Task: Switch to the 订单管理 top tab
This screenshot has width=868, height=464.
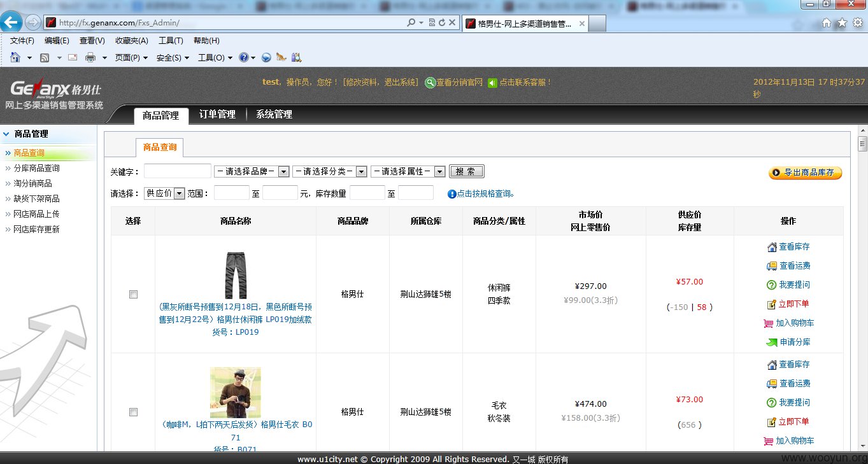Action: (217, 115)
